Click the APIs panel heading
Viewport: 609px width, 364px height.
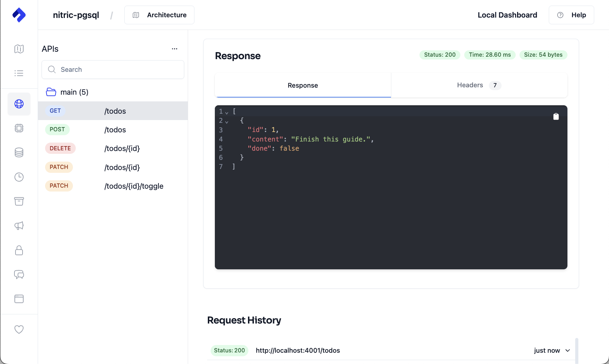[50, 49]
